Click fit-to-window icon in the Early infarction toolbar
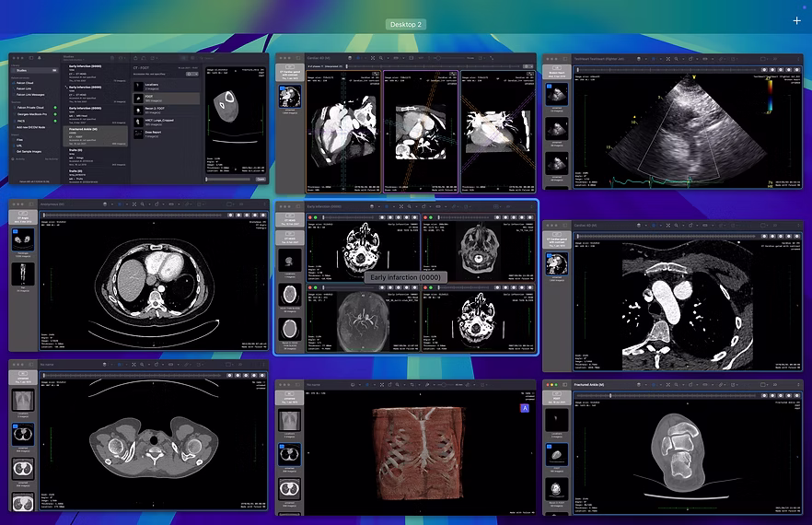Screen dimensions: 812x525 pyautogui.click(x=401, y=206)
